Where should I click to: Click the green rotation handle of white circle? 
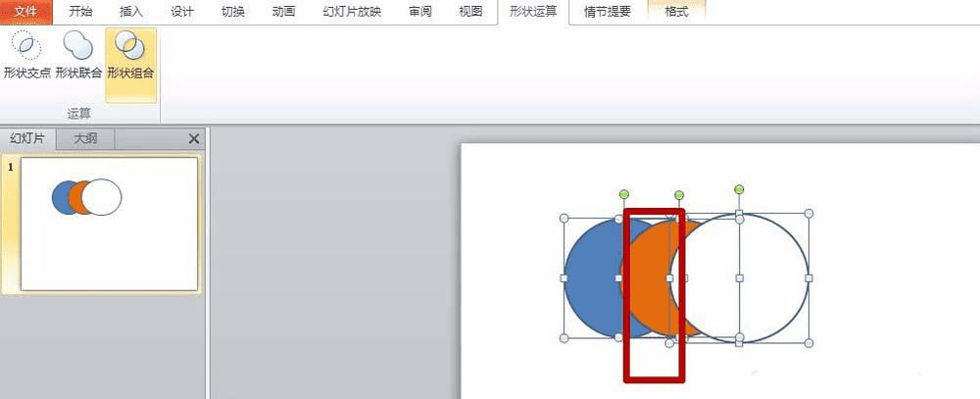(x=739, y=189)
